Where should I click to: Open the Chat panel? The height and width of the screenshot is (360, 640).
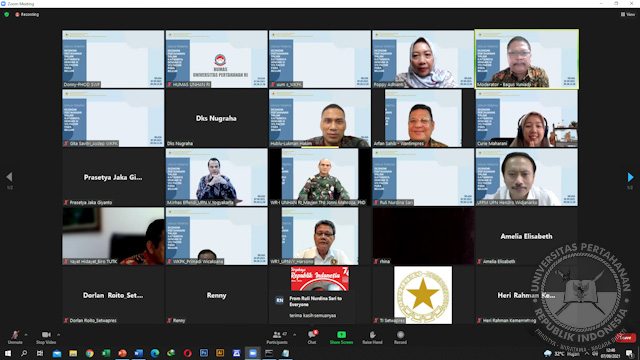312,337
